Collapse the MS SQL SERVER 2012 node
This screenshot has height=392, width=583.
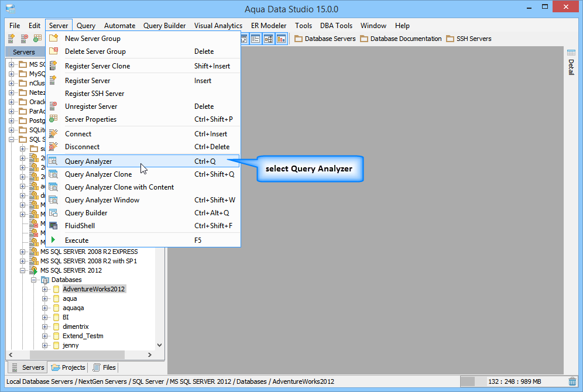point(22,270)
